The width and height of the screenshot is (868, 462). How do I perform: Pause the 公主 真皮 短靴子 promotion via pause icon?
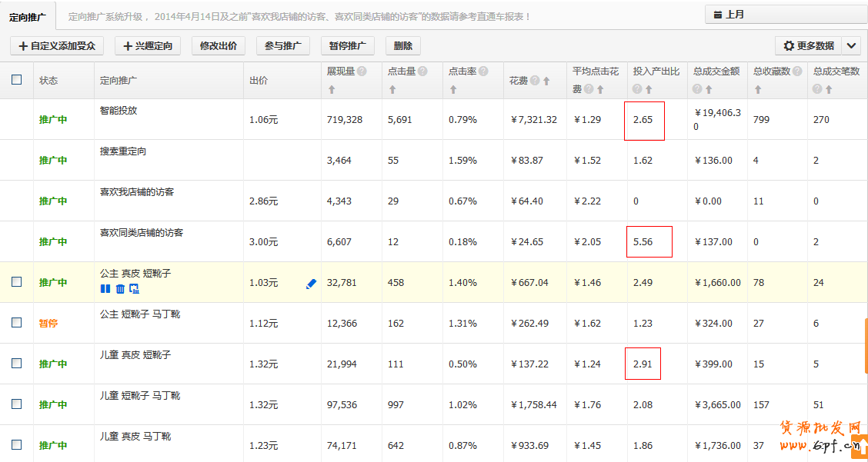[x=105, y=288]
